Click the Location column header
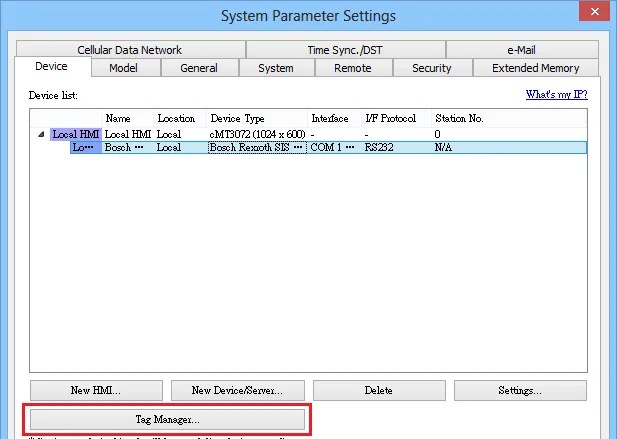617x439 pixels. coord(180,118)
